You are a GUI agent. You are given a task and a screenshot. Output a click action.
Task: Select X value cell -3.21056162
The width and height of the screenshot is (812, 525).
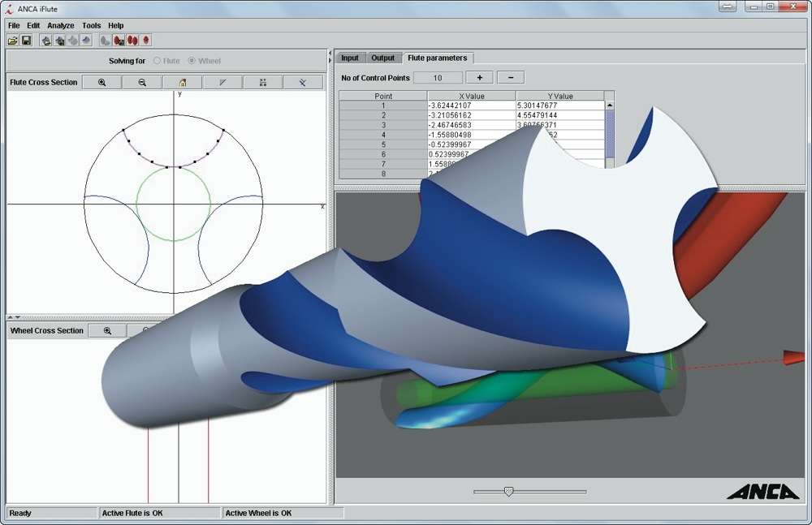[x=472, y=115]
